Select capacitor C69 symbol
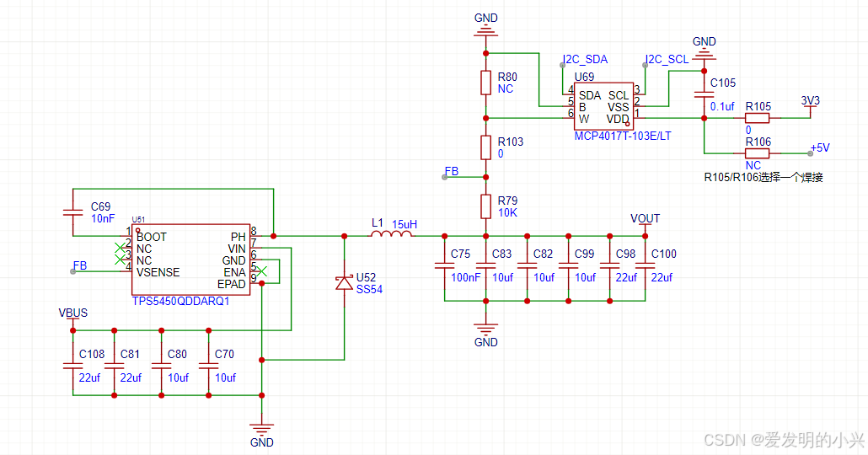The image size is (868, 455). coord(72,212)
